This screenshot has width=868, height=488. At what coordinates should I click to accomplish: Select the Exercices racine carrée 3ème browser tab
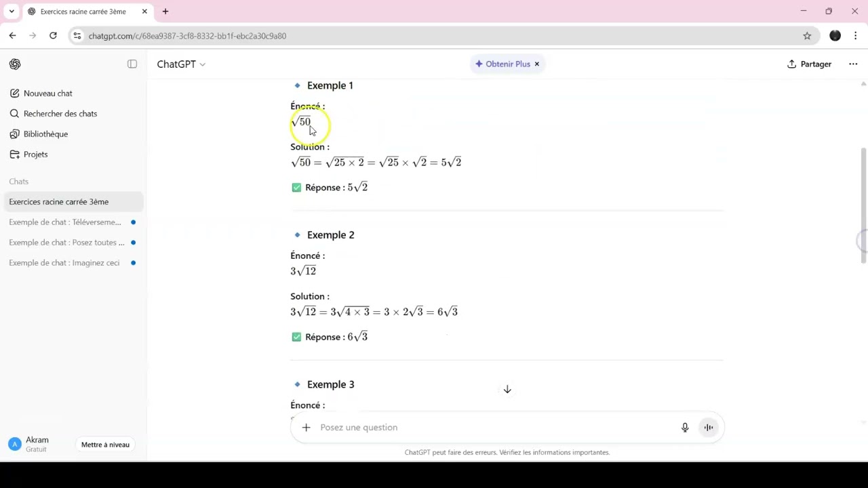click(87, 12)
